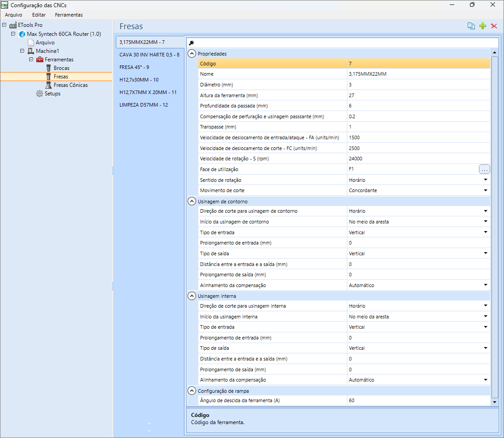Open the Arquivo menu

click(x=13, y=15)
